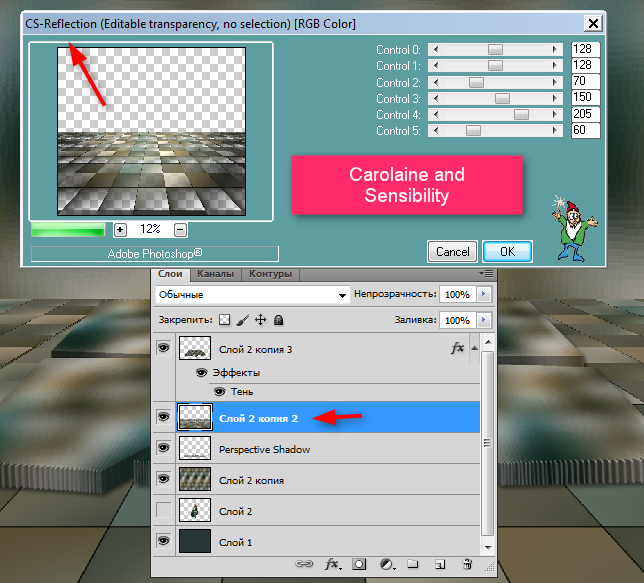
Task: Click thumbnail of layer Слой 2 копия
Action: click(x=195, y=479)
